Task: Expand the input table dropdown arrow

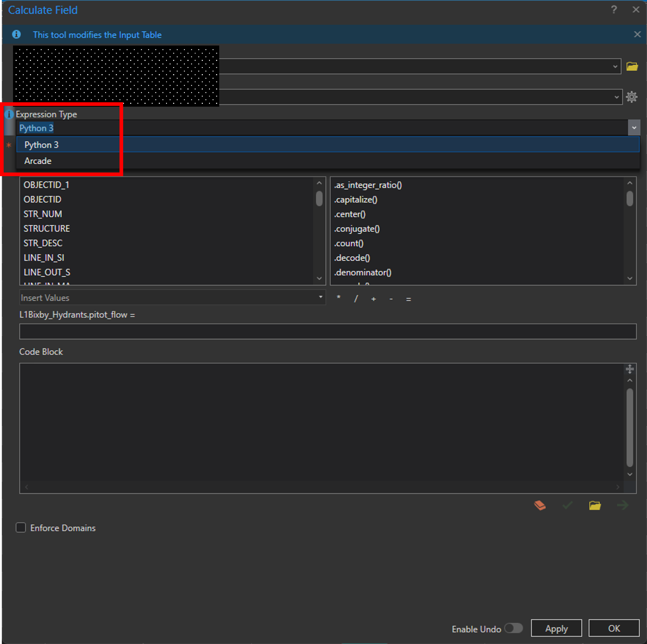Action: coord(615,67)
